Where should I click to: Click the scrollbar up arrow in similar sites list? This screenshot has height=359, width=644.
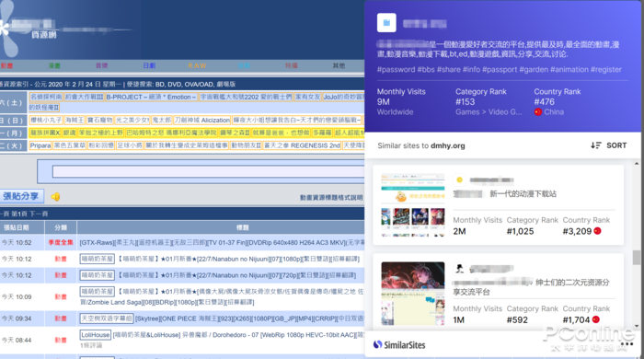[x=637, y=164]
